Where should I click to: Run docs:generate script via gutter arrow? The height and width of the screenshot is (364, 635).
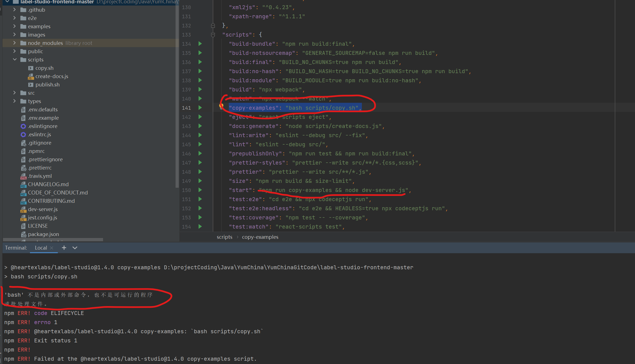coord(200,126)
